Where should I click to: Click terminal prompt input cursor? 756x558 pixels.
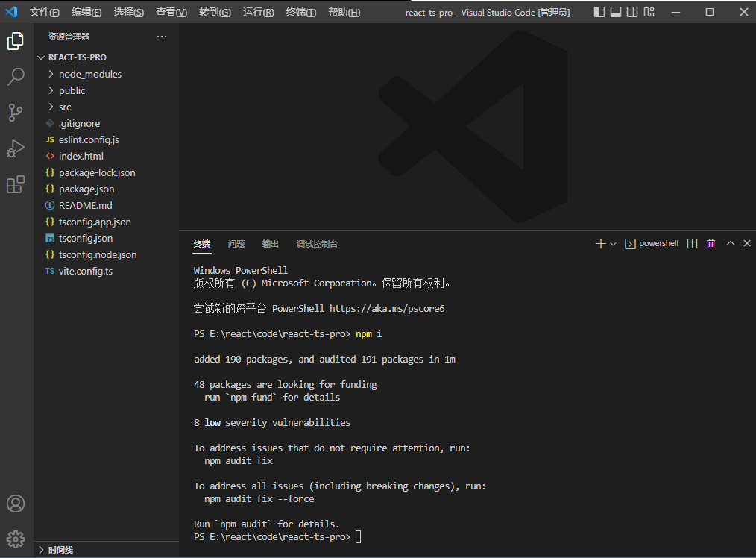click(x=358, y=537)
